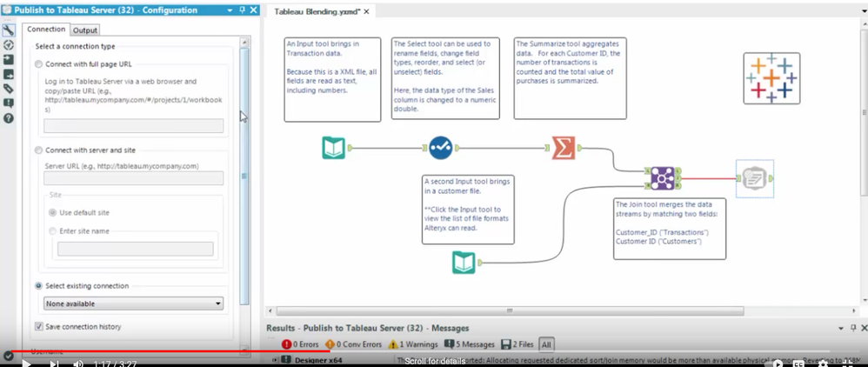Image resolution: width=868 pixels, height=367 pixels.
Task: Click the canvas scroll left arrow
Action: [270, 311]
